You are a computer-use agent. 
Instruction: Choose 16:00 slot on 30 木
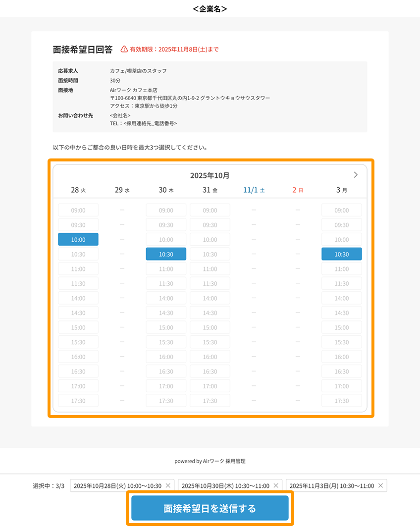click(x=166, y=357)
